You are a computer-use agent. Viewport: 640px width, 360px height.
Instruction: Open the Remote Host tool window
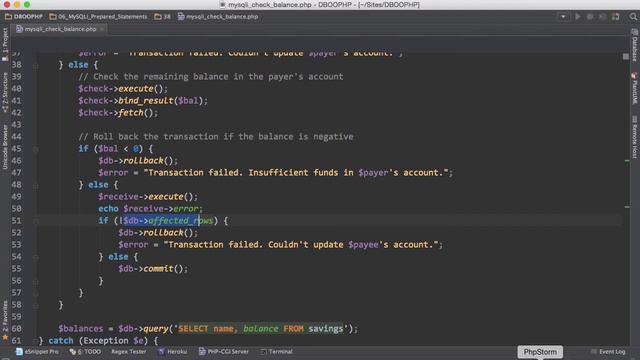tap(635, 138)
